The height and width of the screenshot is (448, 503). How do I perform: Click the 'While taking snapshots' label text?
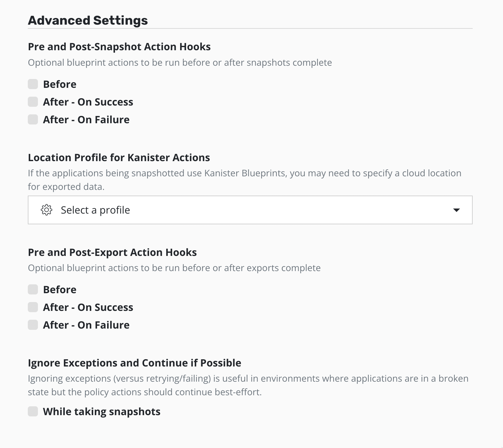(x=102, y=412)
